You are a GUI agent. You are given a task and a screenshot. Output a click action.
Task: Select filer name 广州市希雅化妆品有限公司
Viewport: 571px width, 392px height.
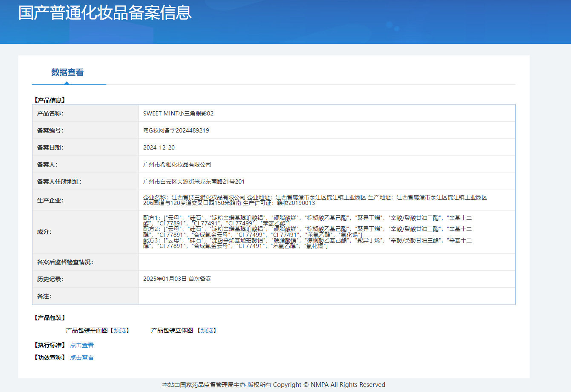click(177, 164)
